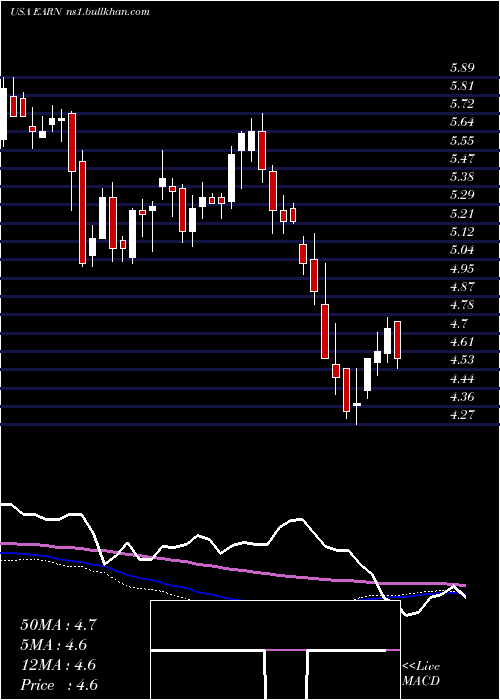
Task: Click the 4.53 price axis label
Action: pyautogui.click(x=462, y=360)
